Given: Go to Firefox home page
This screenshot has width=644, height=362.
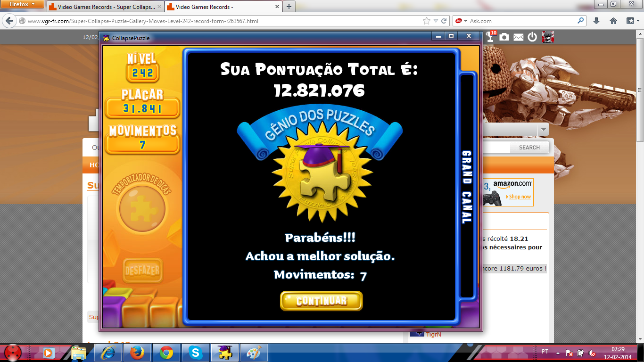Looking at the screenshot, I should coord(613,21).
